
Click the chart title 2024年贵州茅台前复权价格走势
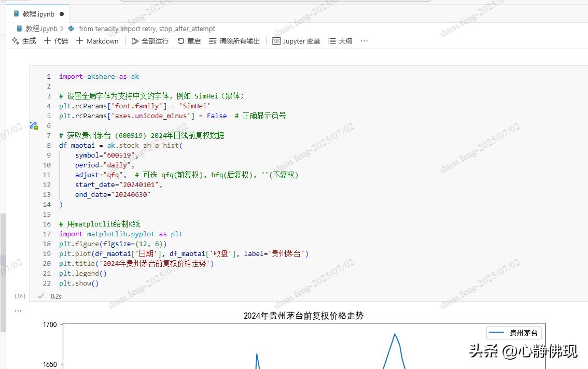tap(303, 316)
